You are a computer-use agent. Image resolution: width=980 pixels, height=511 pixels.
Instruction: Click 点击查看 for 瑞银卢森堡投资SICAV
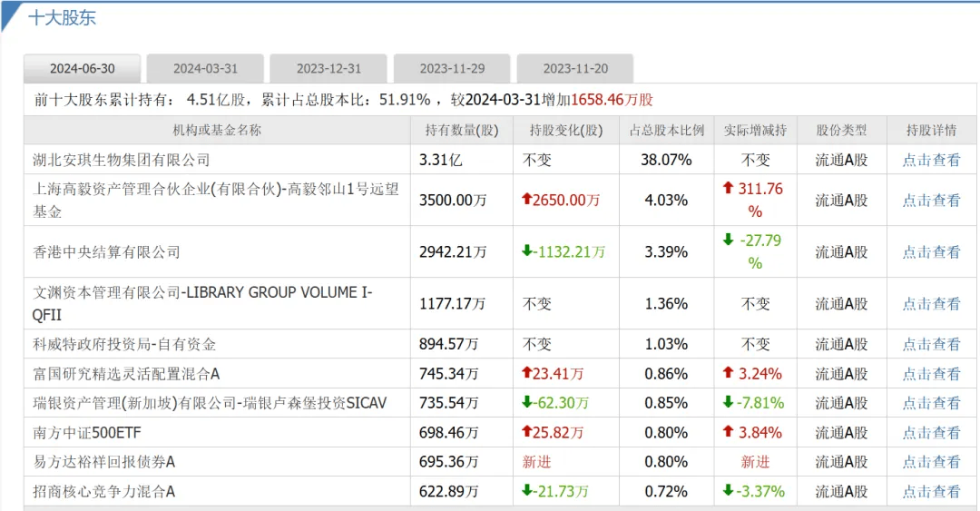931,403
